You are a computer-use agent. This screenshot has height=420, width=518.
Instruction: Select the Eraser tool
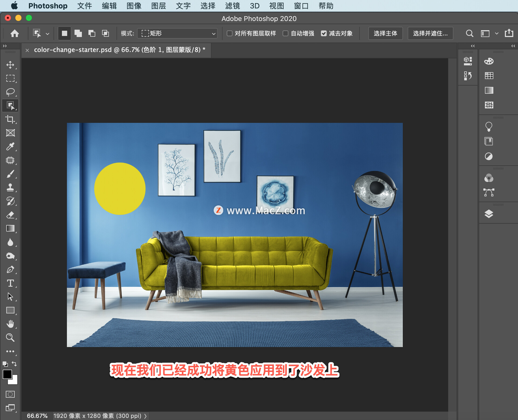(10, 215)
